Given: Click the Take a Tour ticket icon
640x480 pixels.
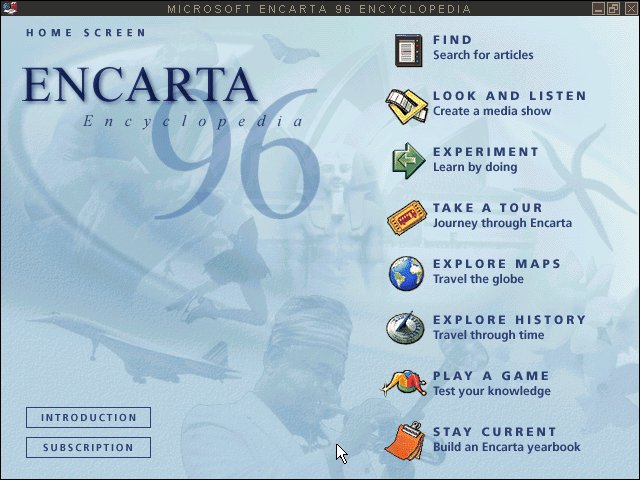Looking at the screenshot, I should [407, 216].
